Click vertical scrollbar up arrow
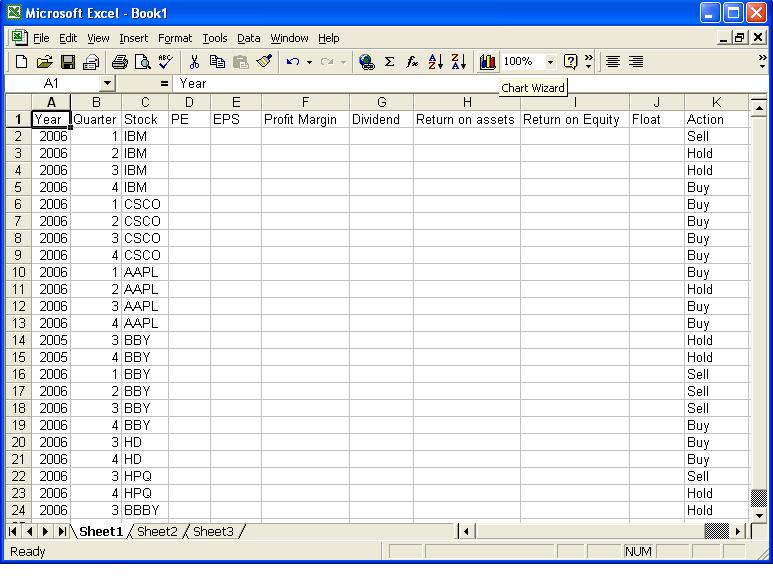 [x=759, y=107]
